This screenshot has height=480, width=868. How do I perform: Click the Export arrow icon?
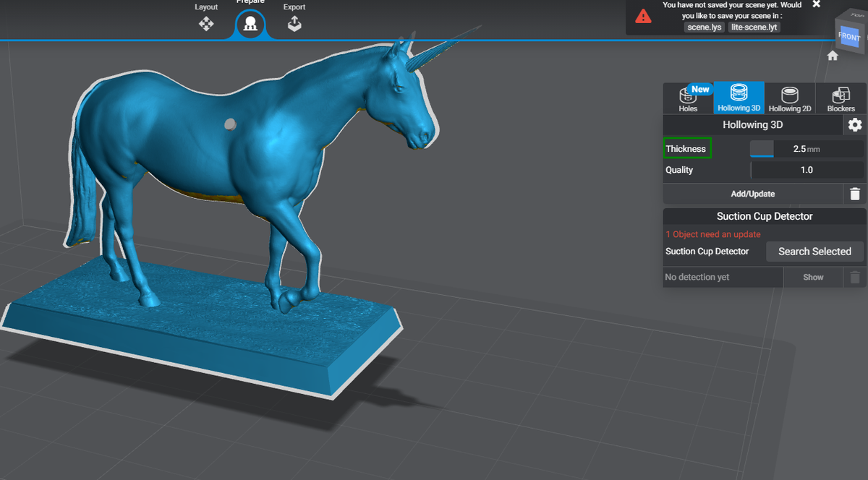pos(294,24)
